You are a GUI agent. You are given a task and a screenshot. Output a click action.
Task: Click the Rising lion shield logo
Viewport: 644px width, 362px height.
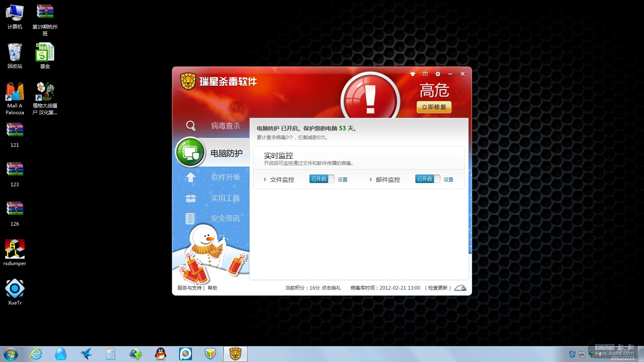188,81
